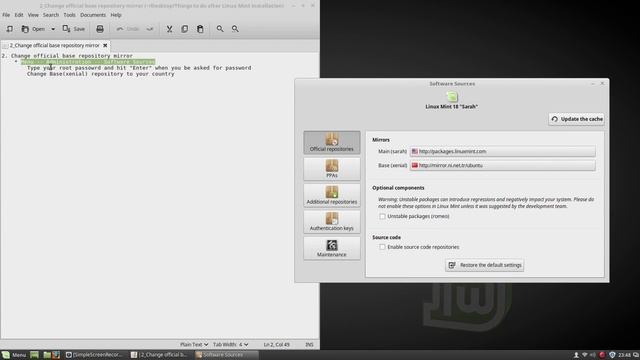Click the "Type your root password" line
640x360 pixels.
point(139,68)
